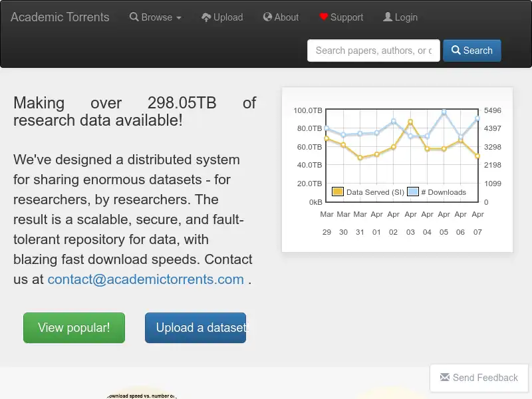Click the magnifier icon beside Browse

click(134, 17)
